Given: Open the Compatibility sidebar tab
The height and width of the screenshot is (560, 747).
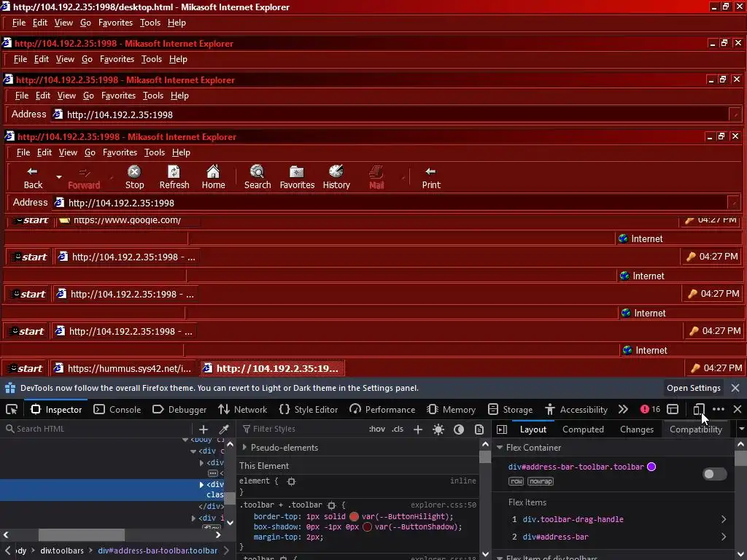Looking at the screenshot, I should (695, 429).
